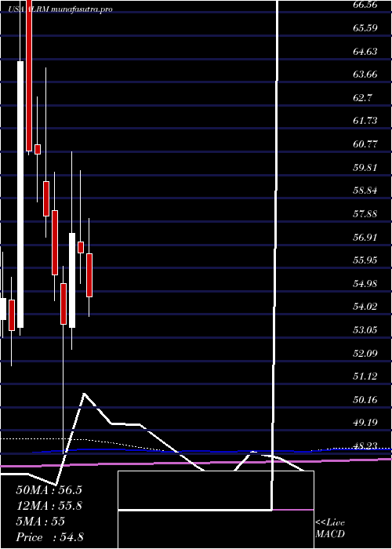The width and height of the screenshot is (392, 549).
Task: Click the peak of the white MACD line
Action: coord(84,394)
